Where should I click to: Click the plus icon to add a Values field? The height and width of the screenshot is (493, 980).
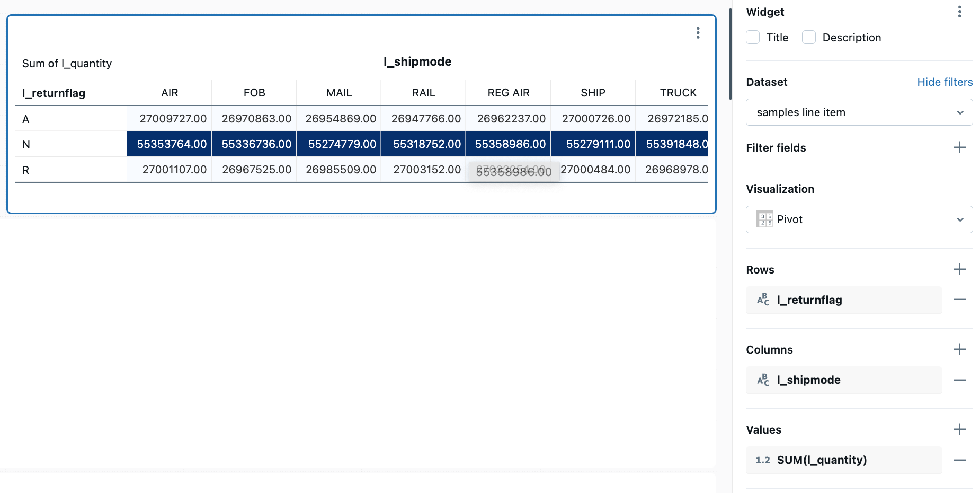click(x=959, y=429)
